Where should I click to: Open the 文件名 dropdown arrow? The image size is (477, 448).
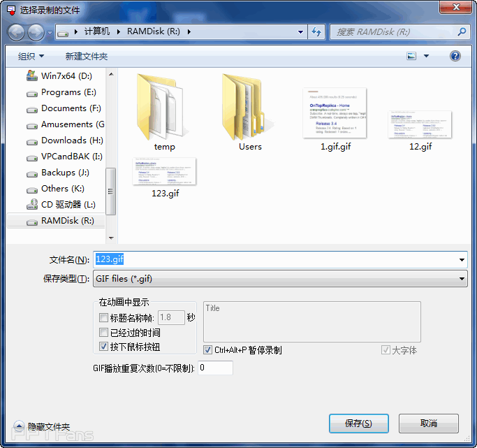[462, 260]
